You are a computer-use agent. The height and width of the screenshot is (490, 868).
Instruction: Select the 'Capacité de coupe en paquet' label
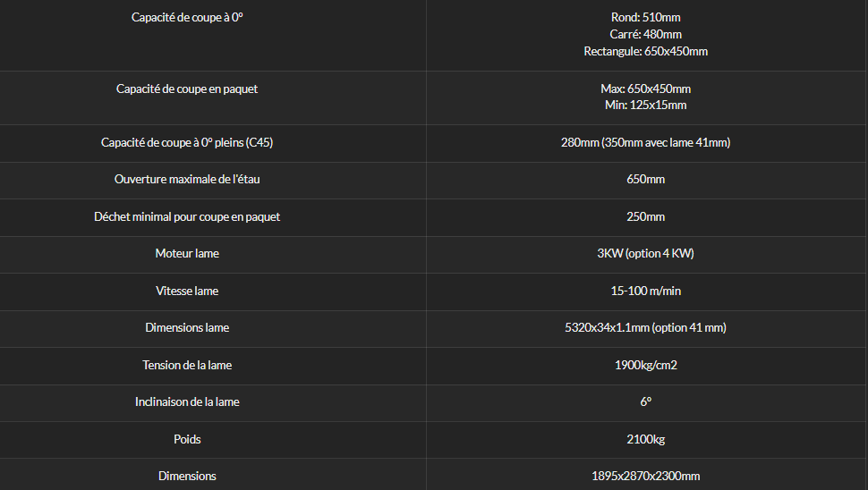187,89
